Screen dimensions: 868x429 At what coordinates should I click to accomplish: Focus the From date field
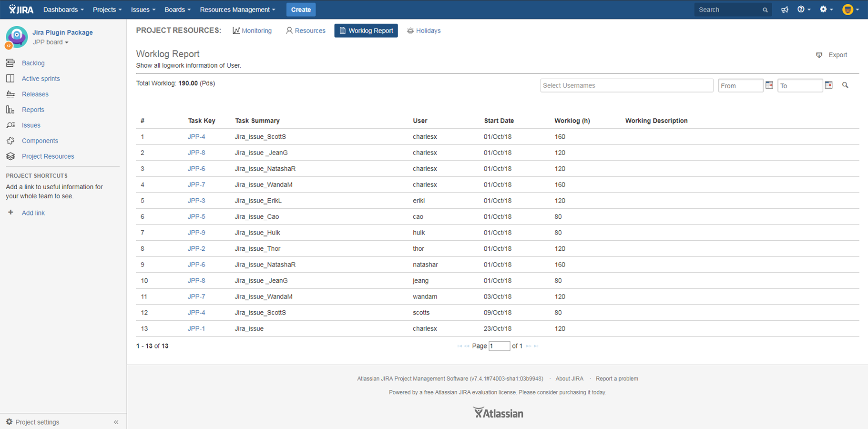pos(741,86)
